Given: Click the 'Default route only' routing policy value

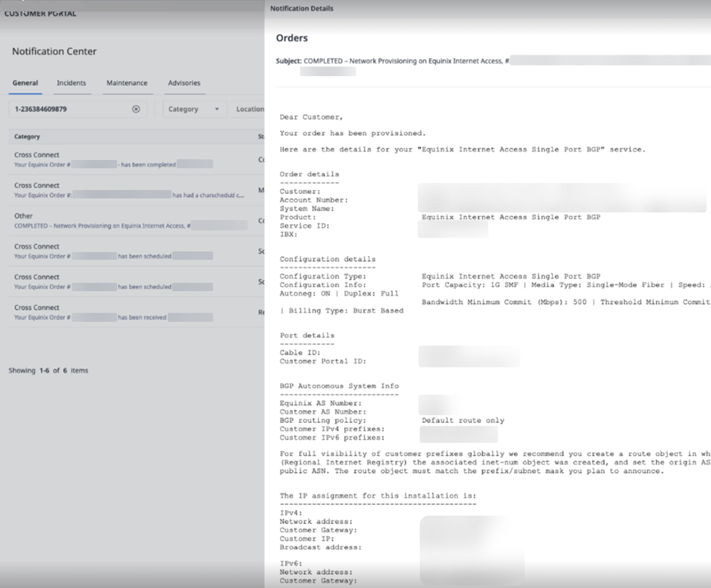Looking at the screenshot, I should point(463,421).
